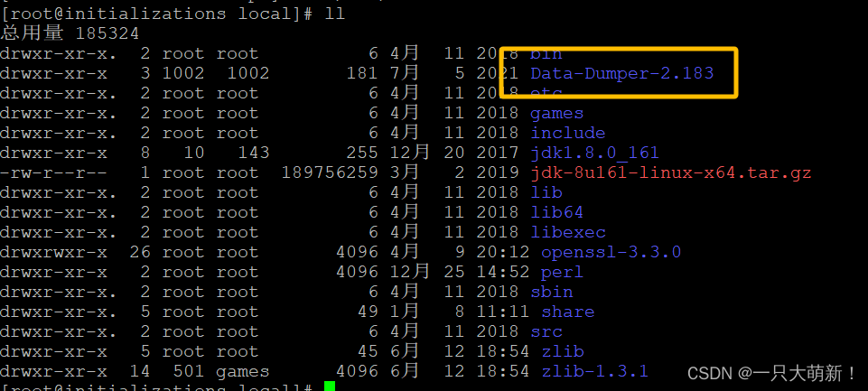Select the -rw-r--r-- permission string
868x391 pixels.
point(53,172)
